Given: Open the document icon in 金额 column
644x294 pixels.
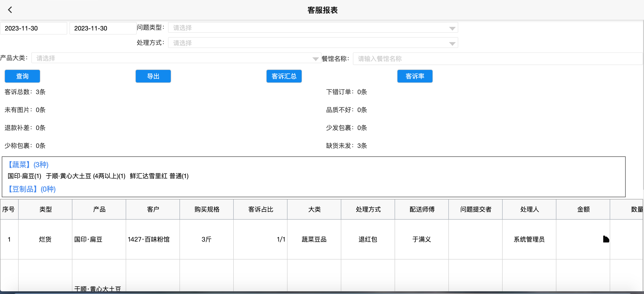Looking at the screenshot, I should pos(606,239).
